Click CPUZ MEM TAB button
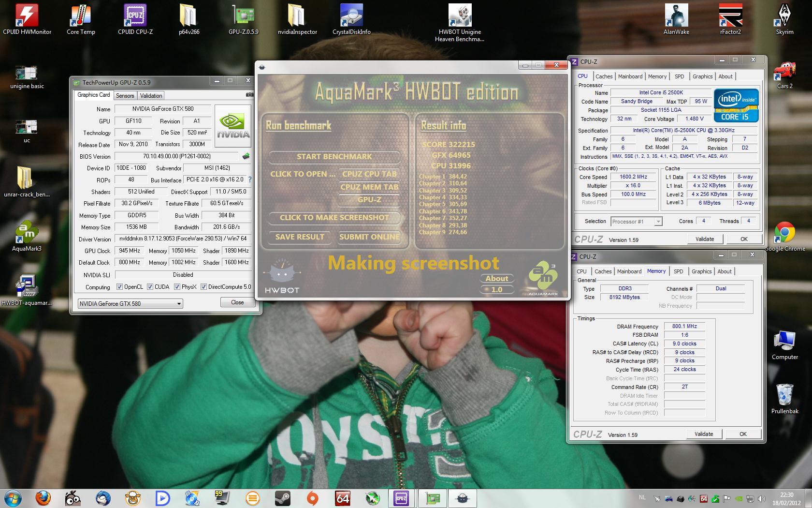The height and width of the screenshot is (508, 812). [x=369, y=187]
